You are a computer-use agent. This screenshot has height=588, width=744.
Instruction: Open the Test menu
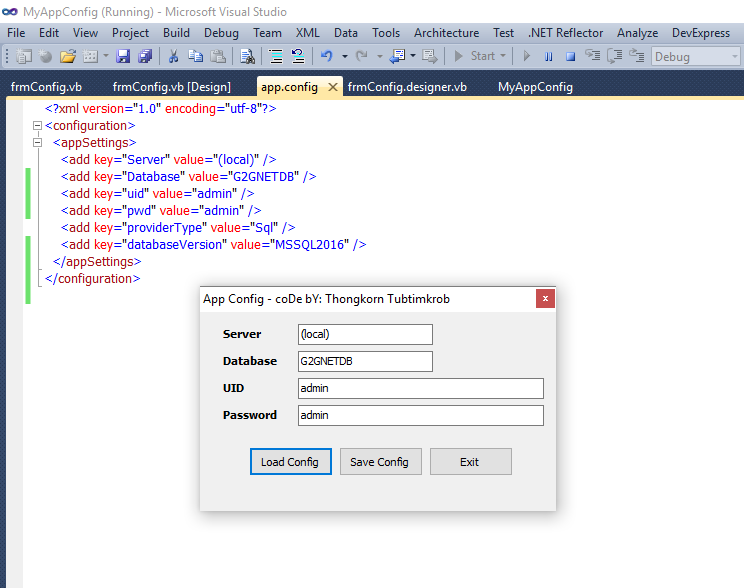pyautogui.click(x=503, y=33)
